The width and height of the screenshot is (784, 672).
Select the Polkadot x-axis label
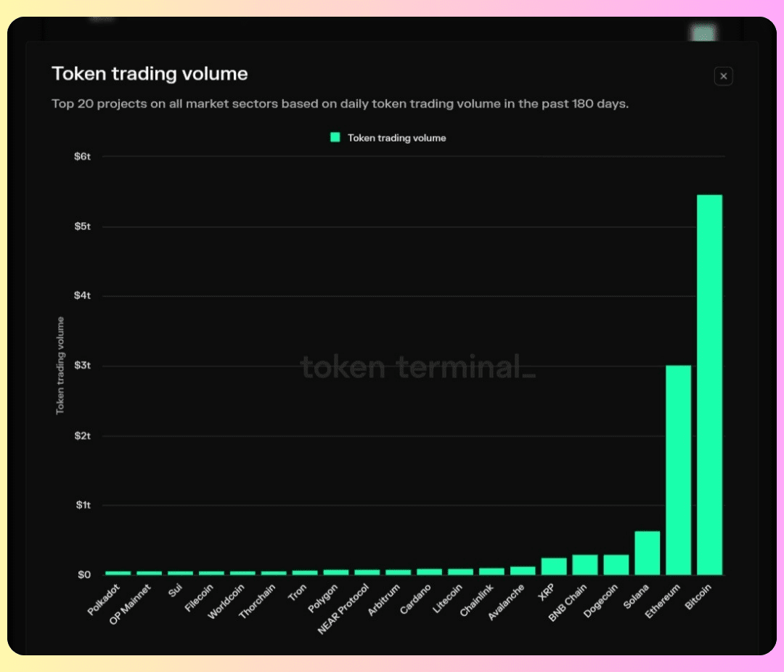103,600
